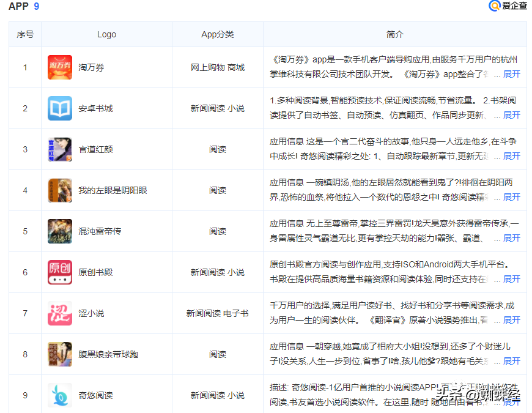Click the red 原创书殿 logo icon

(x=60, y=272)
